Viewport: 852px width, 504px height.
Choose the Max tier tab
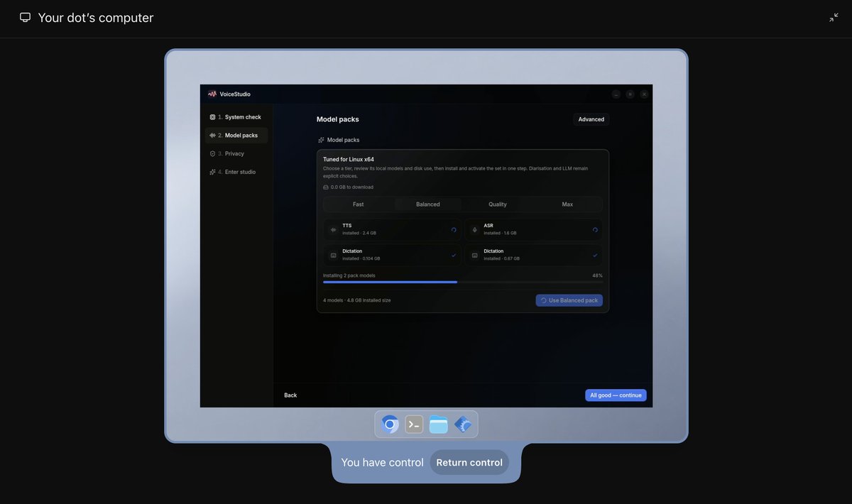[x=567, y=204]
